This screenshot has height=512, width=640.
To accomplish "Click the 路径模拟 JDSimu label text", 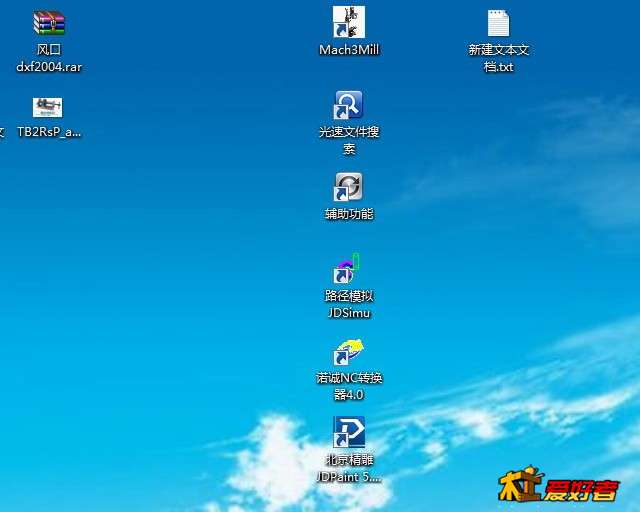I will click(x=349, y=304).
